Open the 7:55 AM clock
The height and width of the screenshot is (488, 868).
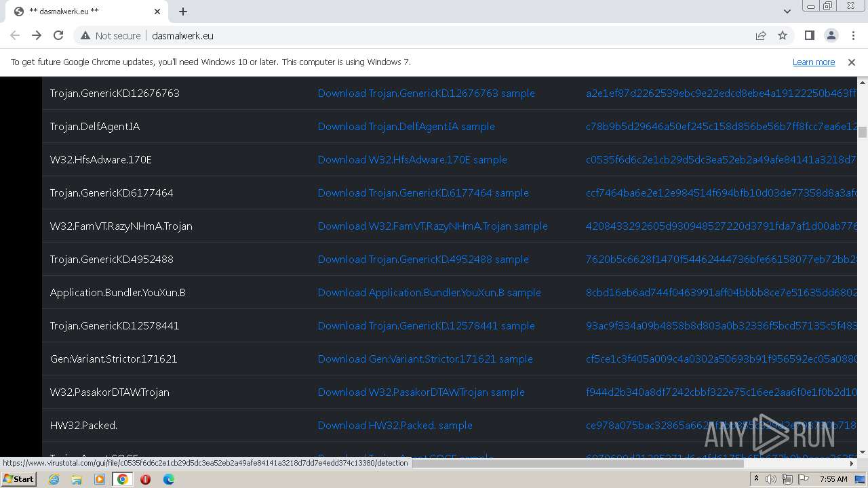[x=833, y=479]
